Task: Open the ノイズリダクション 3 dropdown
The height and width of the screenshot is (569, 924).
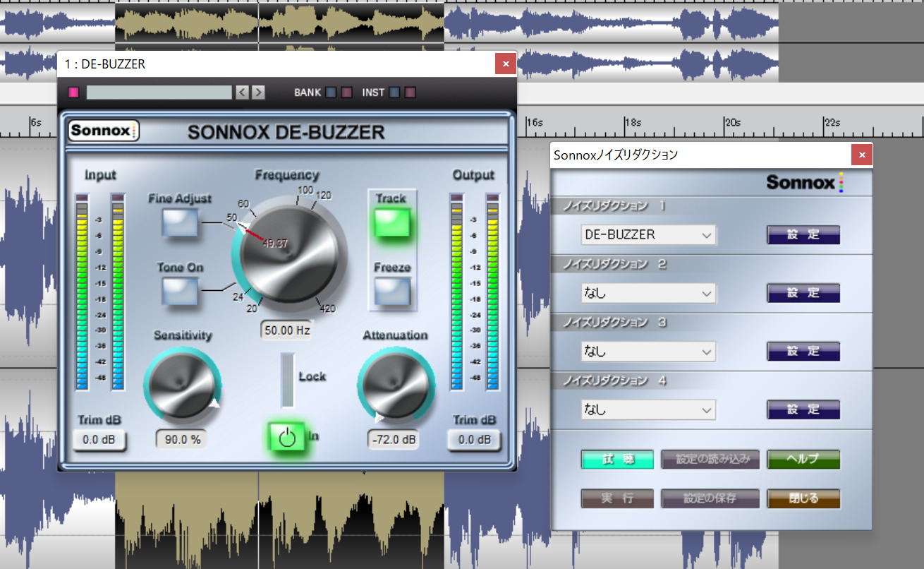Action: point(648,351)
